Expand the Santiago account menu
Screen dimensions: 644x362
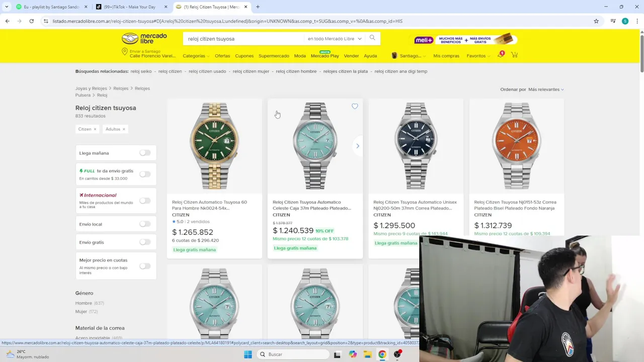pos(413,56)
